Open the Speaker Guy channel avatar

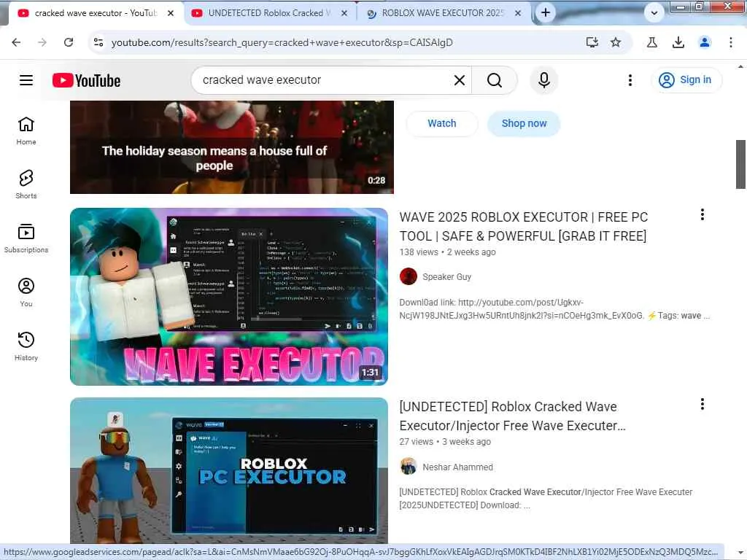(x=409, y=276)
